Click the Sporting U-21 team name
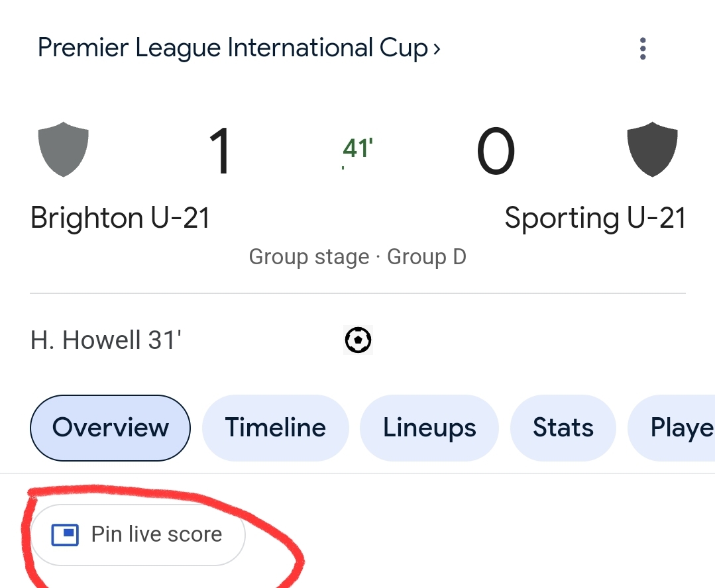The height and width of the screenshot is (588, 715). click(595, 218)
